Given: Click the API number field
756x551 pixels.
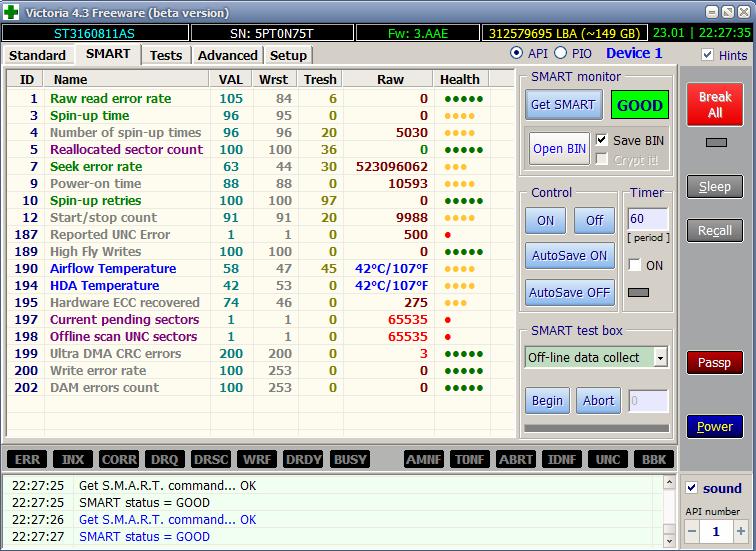Looking at the screenshot, I should pos(716,531).
